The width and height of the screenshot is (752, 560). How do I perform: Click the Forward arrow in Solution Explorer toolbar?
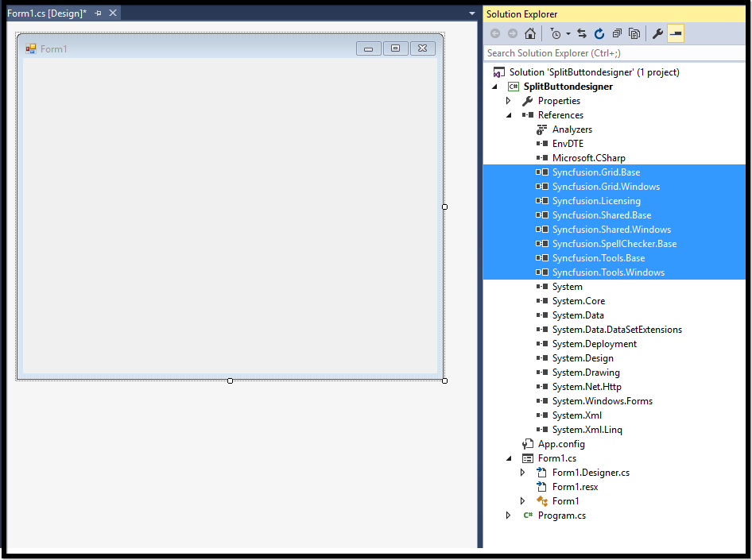pyautogui.click(x=513, y=33)
